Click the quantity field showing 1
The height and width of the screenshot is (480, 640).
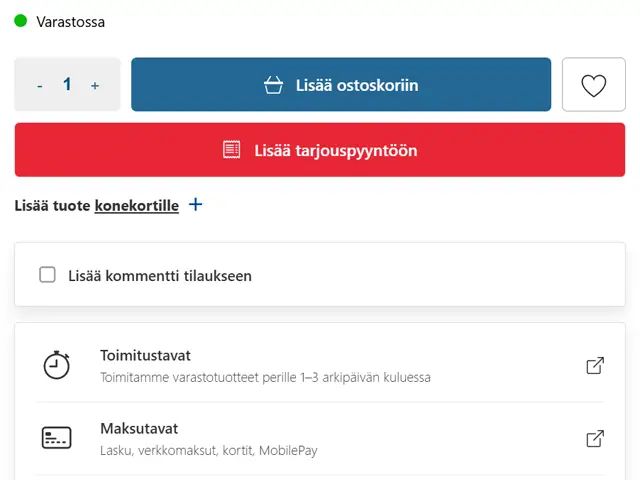67,84
